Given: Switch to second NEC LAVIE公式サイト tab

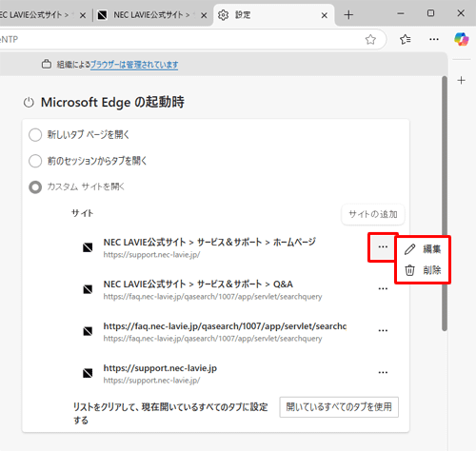Looking at the screenshot, I should (151, 15).
